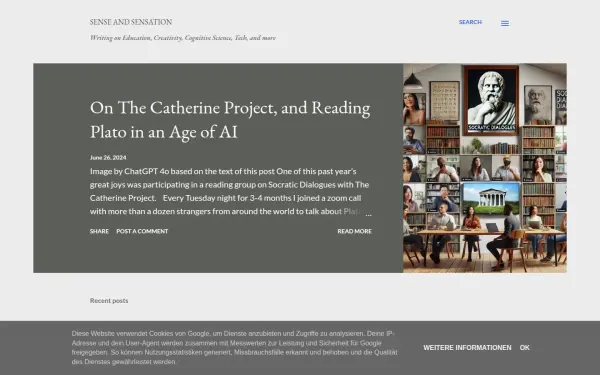600x375 pixels.
Task: Open the hamburger menu icon
Action: pyautogui.click(x=505, y=23)
